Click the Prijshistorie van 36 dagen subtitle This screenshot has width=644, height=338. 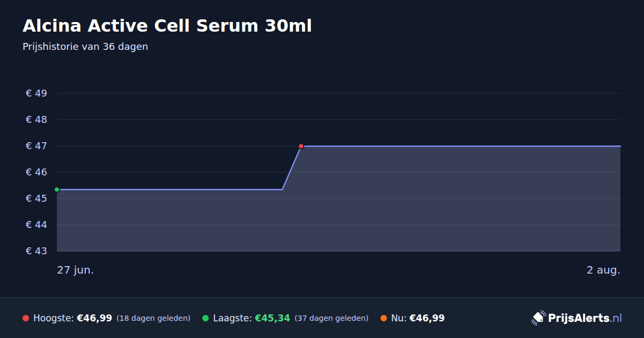pos(85,47)
